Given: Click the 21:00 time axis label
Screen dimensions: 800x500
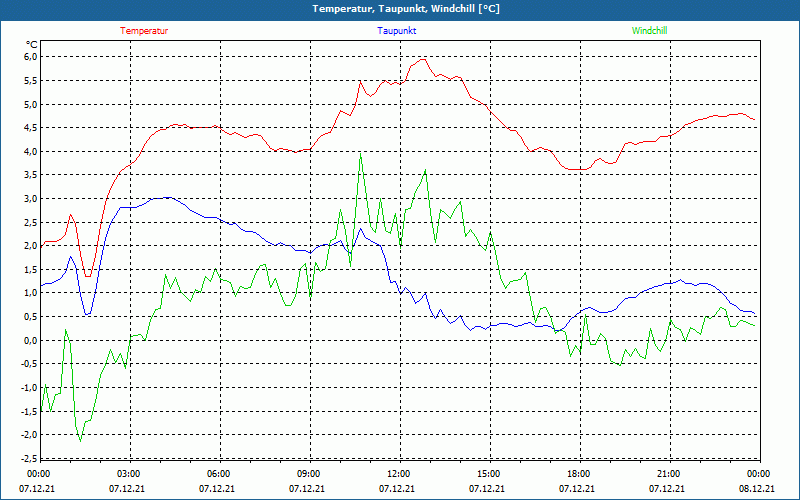Looking at the screenshot, I should click(x=669, y=474).
